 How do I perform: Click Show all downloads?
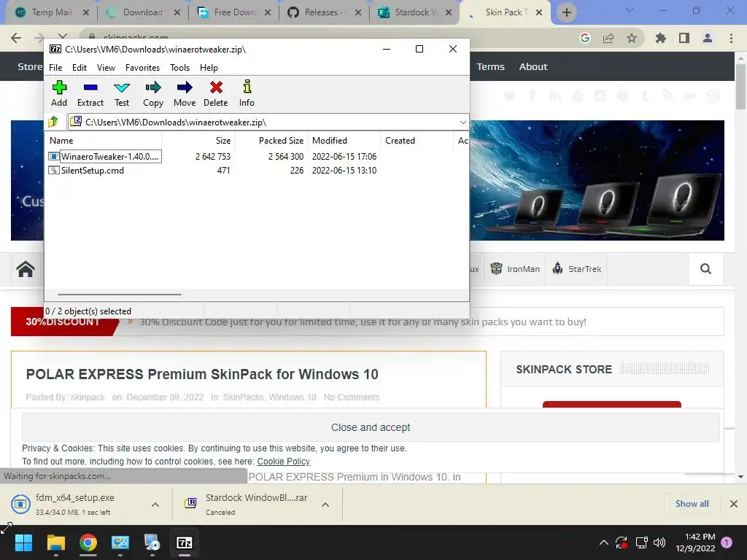coord(692,504)
